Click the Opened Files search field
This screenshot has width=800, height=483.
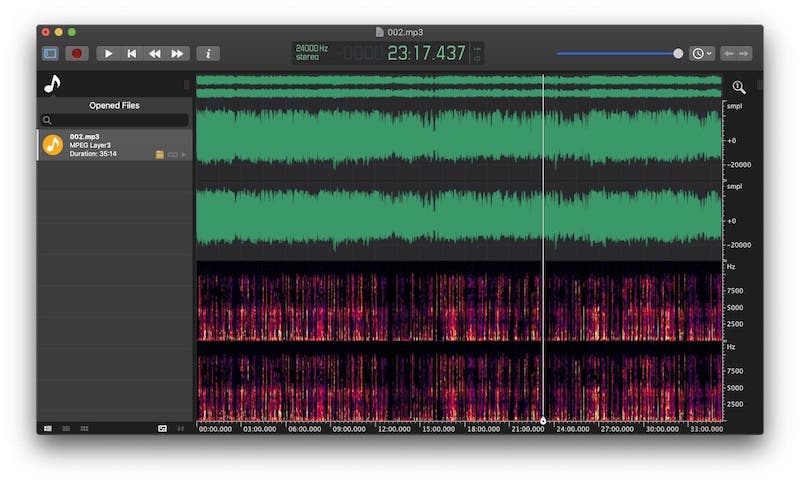[x=114, y=120]
